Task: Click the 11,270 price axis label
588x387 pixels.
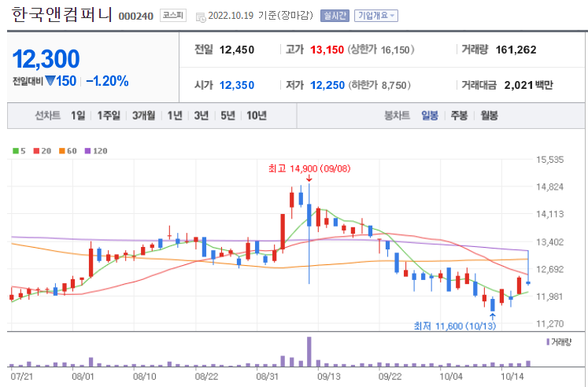Action: 549,324
